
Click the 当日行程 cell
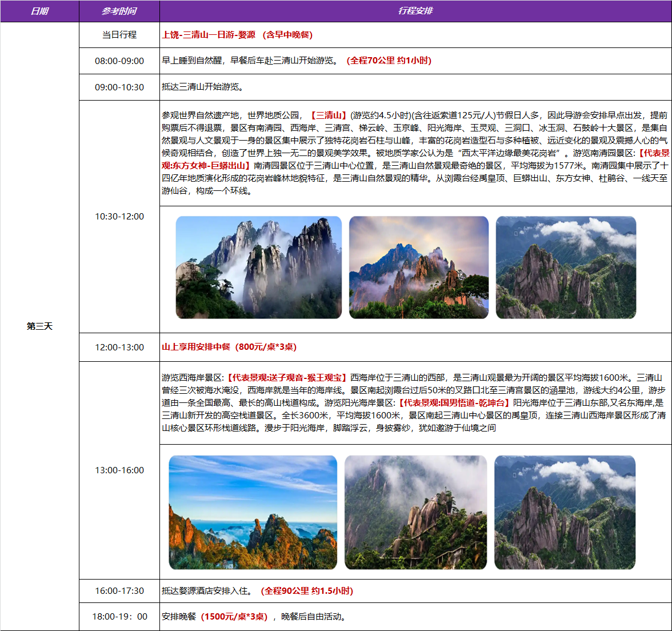[119, 35]
